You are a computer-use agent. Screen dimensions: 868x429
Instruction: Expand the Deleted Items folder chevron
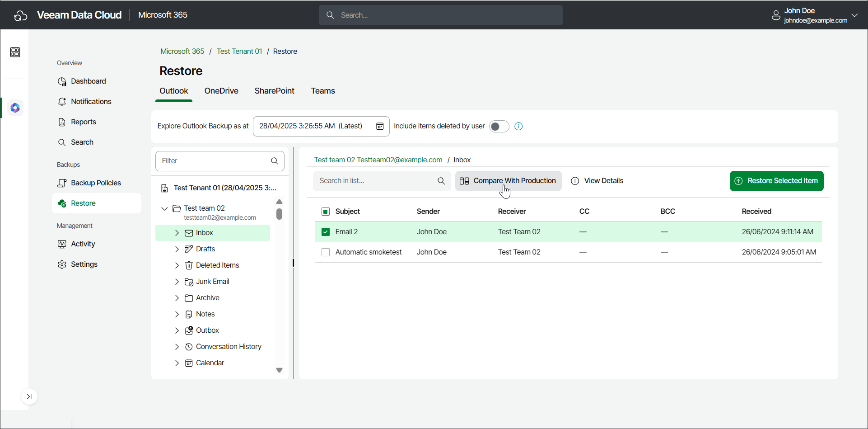point(177,265)
